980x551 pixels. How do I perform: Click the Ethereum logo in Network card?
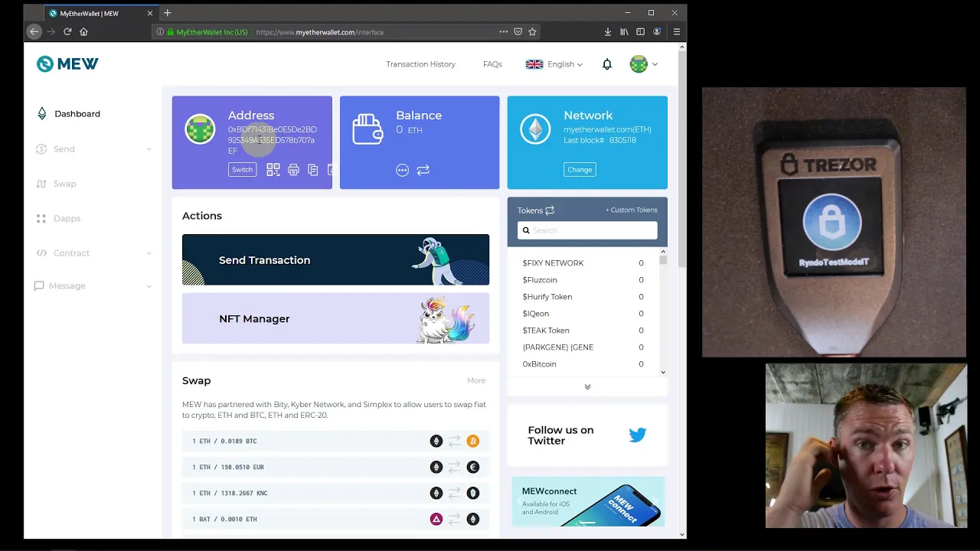click(535, 129)
